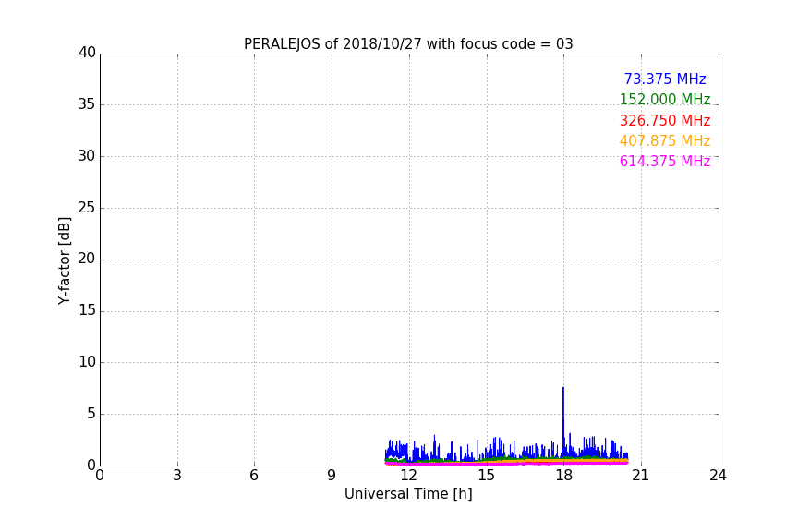Viewport: 798px width, 532px height.
Task: Select the 326.750 MHz legend label
Action: (665, 120)
